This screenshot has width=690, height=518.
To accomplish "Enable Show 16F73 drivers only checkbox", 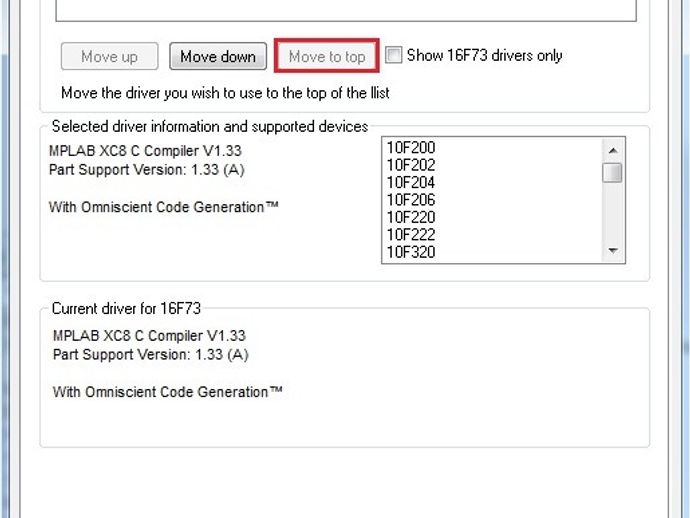I will point(393,55).
